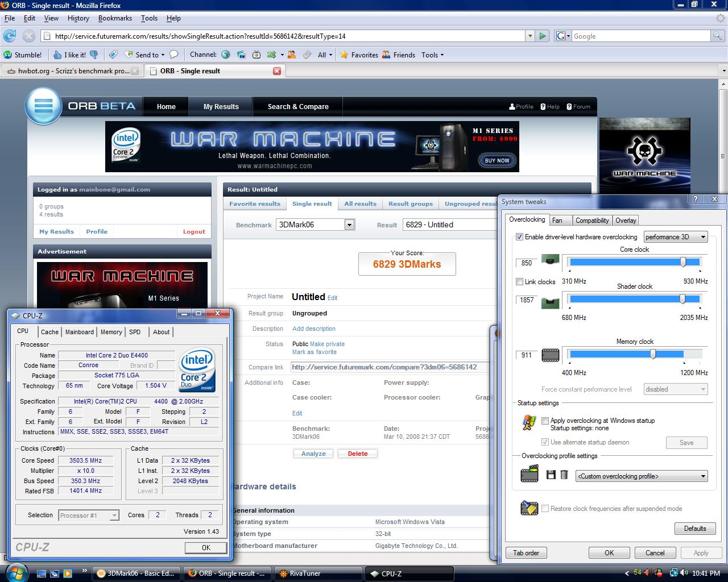Click the Favorites star icon
The width and height of the screenshot is (728, 582).
pyautogui.click(x=344, y=55)
